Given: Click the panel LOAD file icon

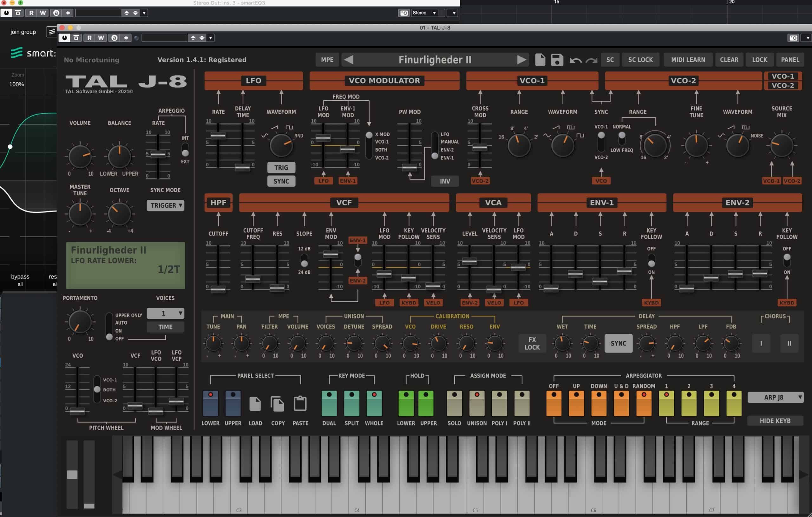Looking at the screenshot, I should [x=255, y=404].
